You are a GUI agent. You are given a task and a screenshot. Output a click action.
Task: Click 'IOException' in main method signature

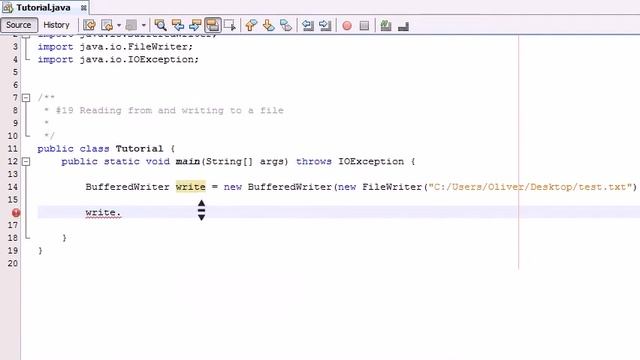click(371, 161)
